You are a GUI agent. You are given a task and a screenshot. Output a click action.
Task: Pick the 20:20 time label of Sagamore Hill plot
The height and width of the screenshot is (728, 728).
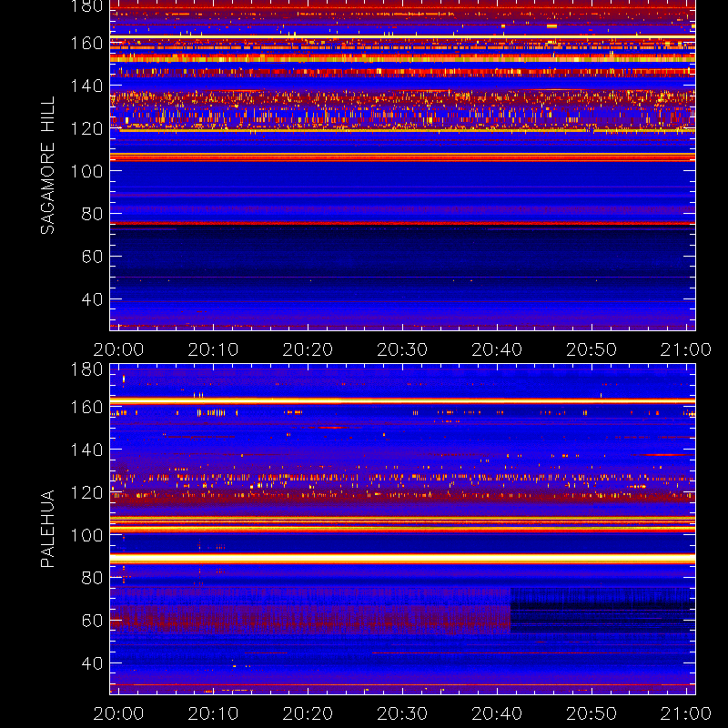(308, 349)
